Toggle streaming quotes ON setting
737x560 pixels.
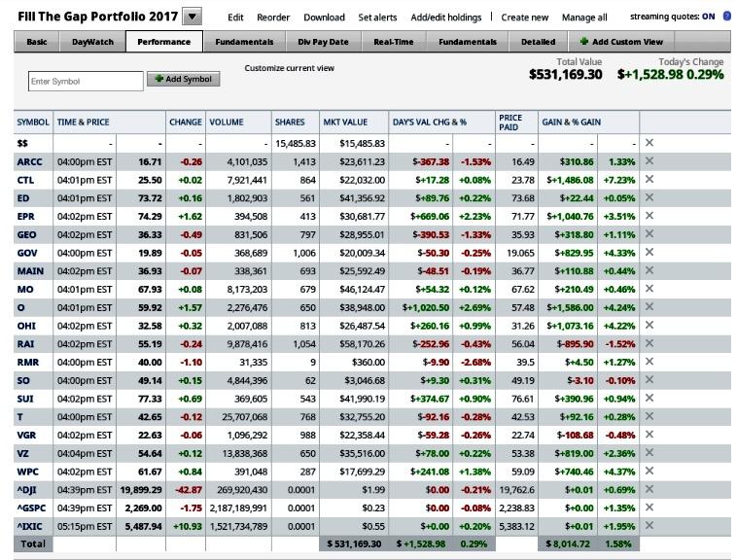(709, 17)
